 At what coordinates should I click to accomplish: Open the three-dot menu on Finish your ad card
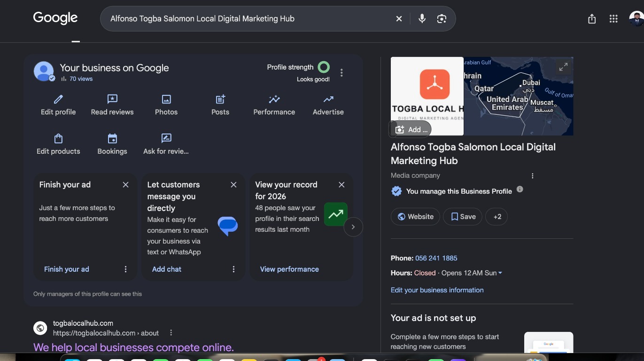tap(125, 269)
